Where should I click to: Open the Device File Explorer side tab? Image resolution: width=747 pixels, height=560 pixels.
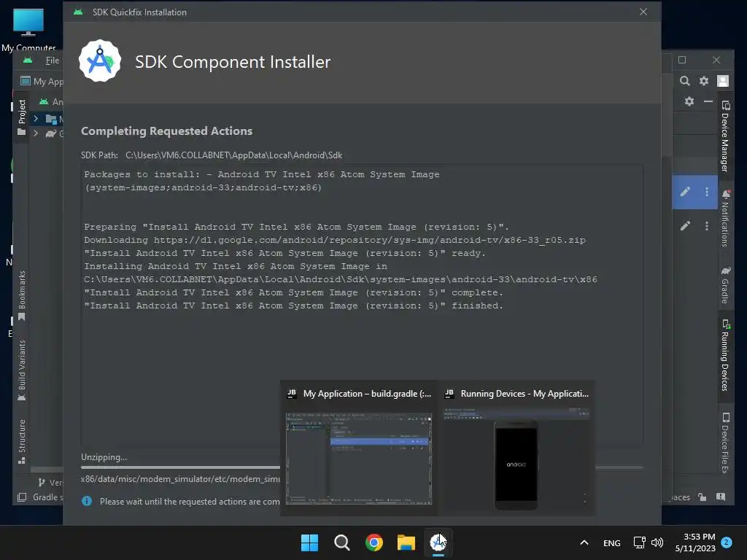click(x=726, y=443)
